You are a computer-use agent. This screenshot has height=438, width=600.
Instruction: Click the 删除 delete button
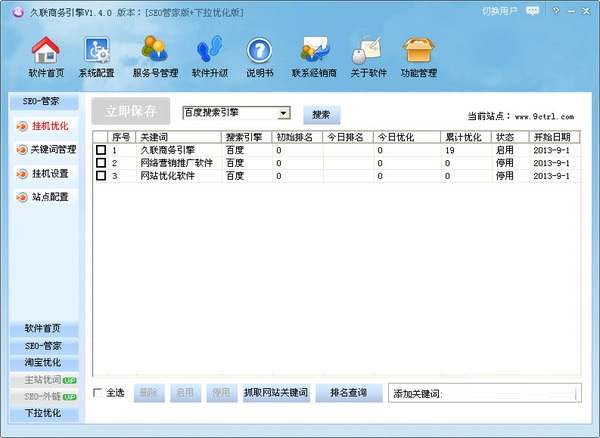click(149, 393)
